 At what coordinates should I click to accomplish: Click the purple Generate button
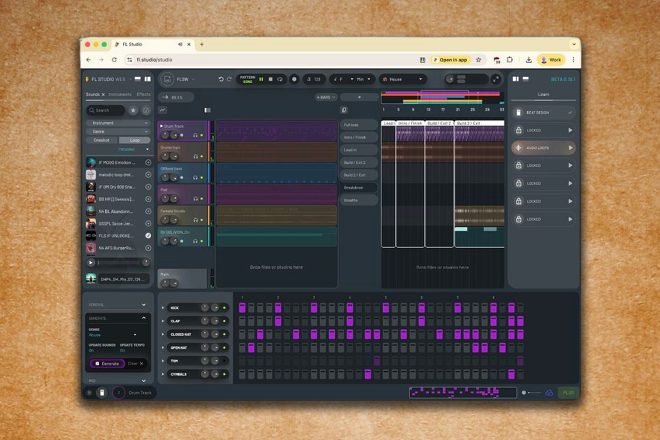coord(109,363)
